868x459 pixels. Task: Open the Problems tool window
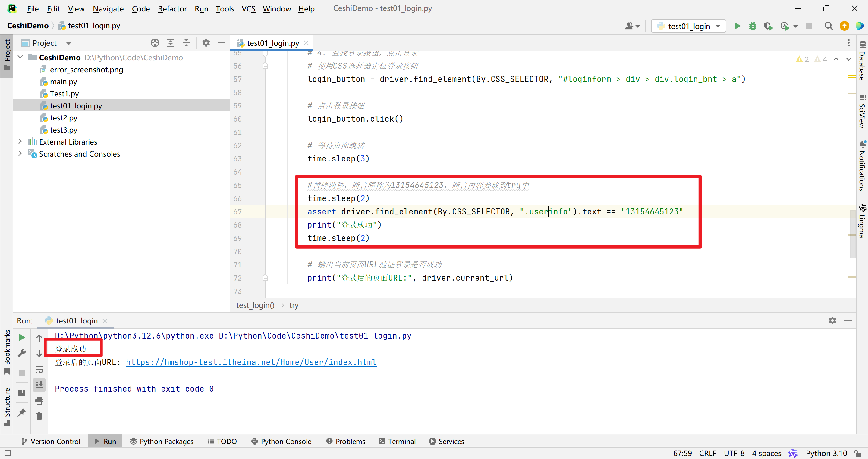pyautogui.click(x=346, y=441)
